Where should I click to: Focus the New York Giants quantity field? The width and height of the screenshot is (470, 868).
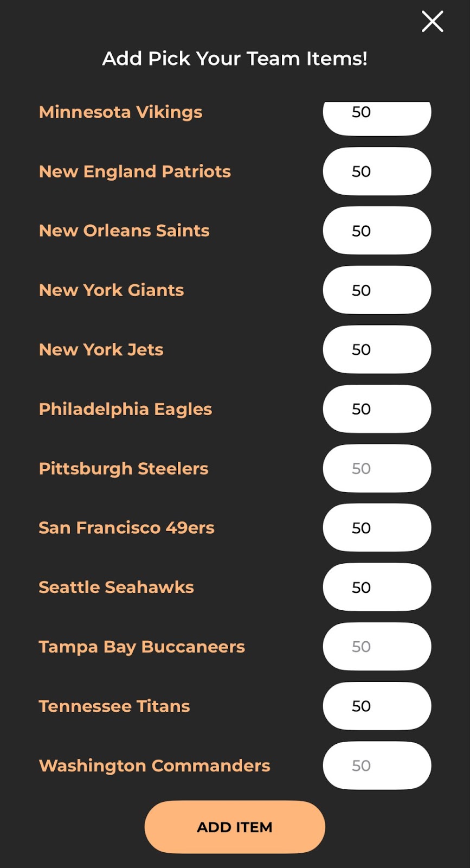click(x=377, y=290)
